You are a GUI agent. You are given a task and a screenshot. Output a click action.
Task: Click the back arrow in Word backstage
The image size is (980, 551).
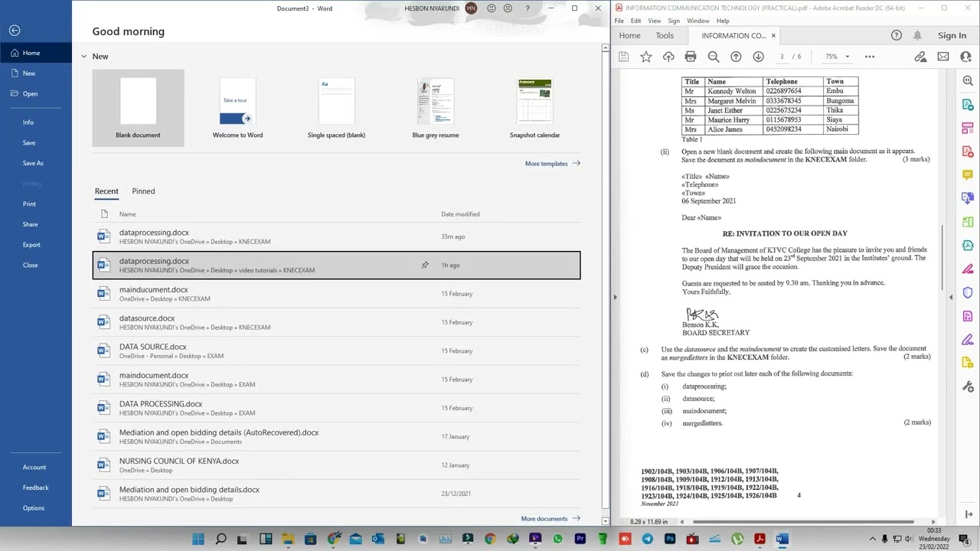[x=15, y=31]
